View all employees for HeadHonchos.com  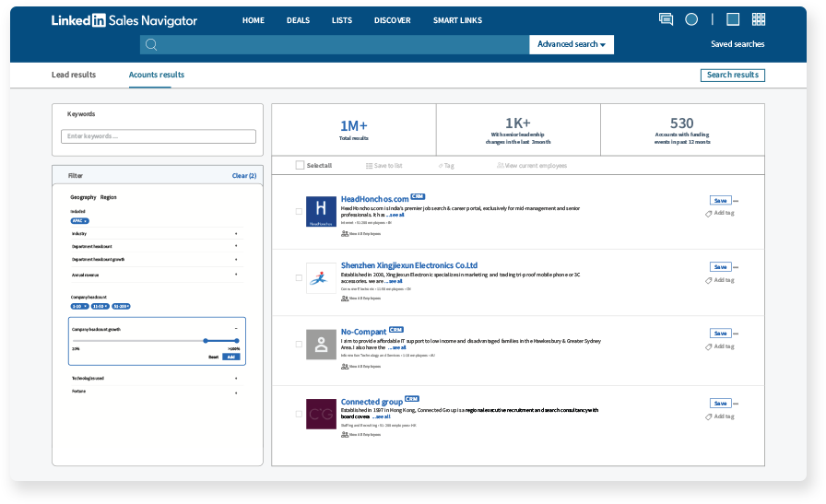[360, 233]
